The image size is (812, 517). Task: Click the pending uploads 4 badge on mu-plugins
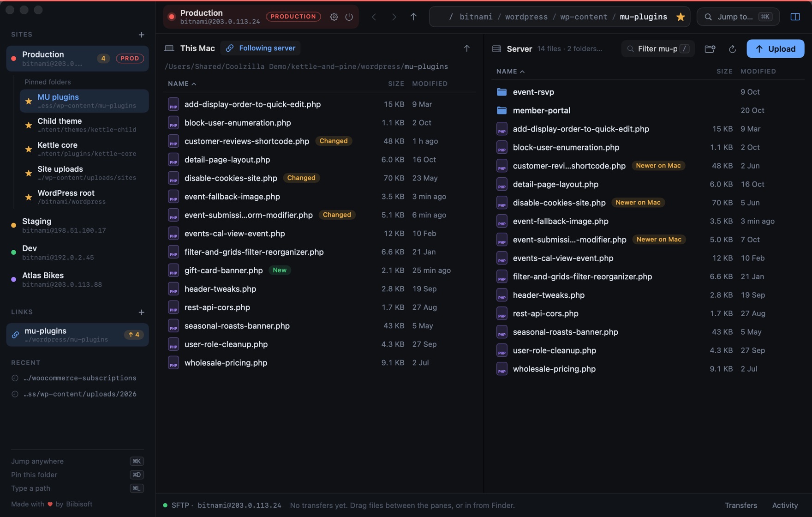click(134, 335)
